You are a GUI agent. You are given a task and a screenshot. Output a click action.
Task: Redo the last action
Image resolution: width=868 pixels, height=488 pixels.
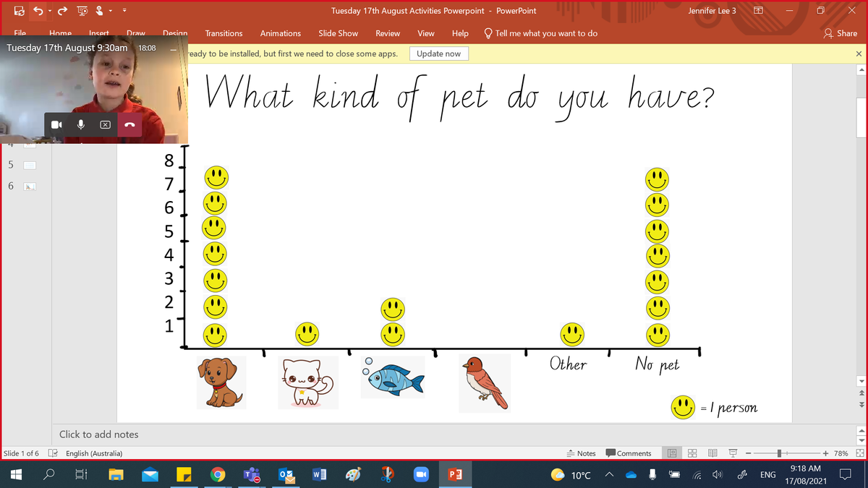tap(62, 12)
